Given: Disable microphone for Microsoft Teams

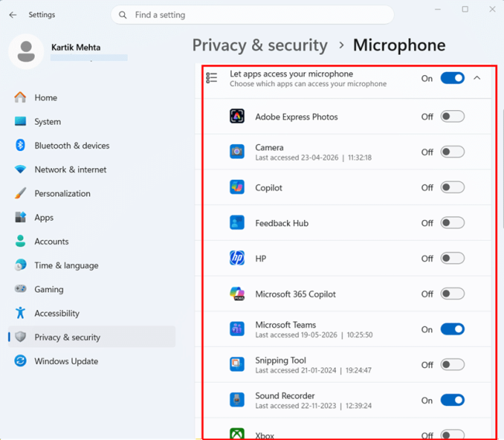Looking at the screenshot, I should pos(452,329).
